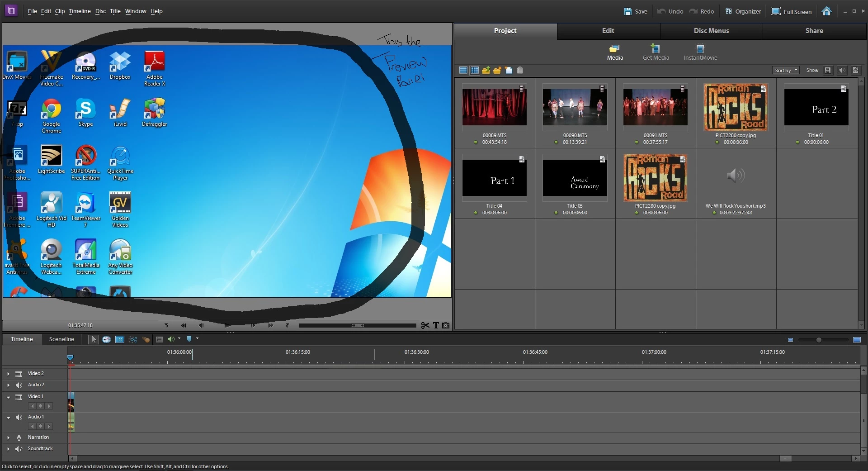The image size is (868, 471).
Task: Click the brown motion tracking icon
Action: tap(146, 339)
